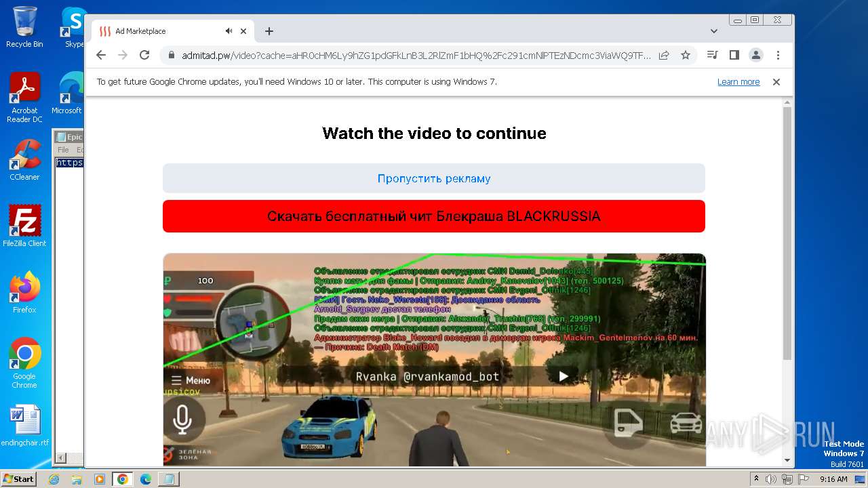Toggle the Chrome side panel
Image resolution: width=868 pixels, height=488 pixels.
click(x=734, y=55)
